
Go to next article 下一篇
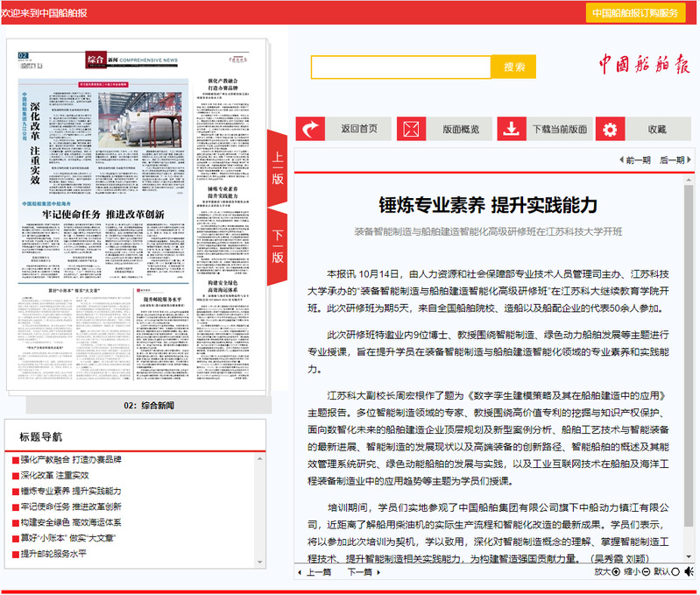[363, 572]
